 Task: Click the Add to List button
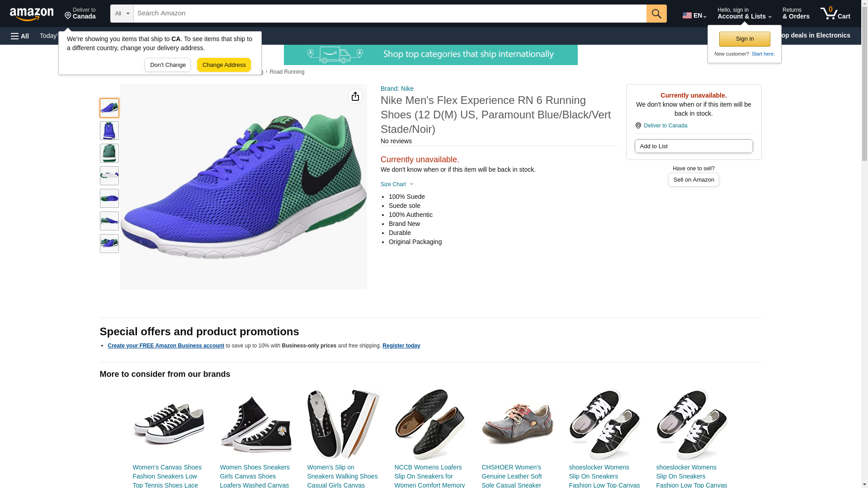coord(693,146)
